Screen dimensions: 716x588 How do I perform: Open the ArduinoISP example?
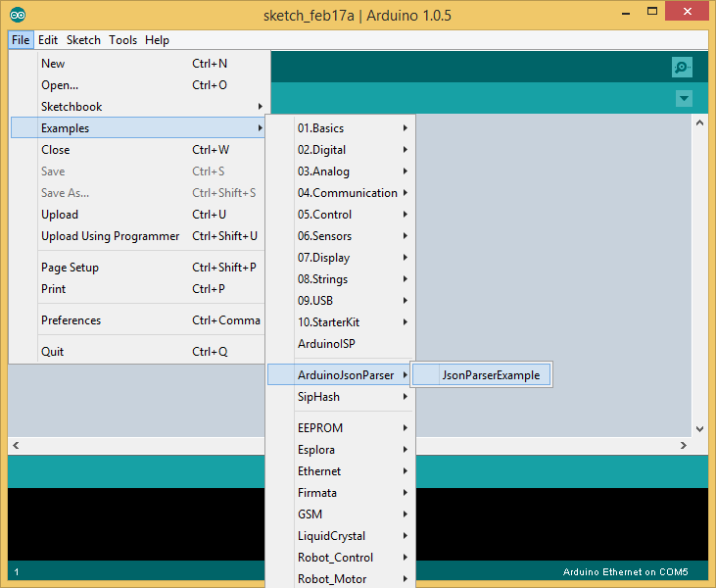point(340,344)
